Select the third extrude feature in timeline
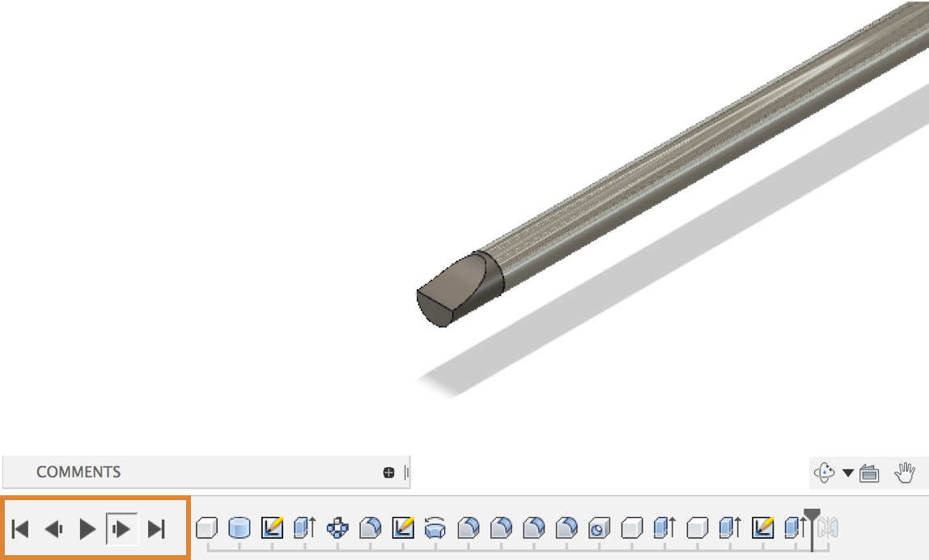 pos(730,528)
